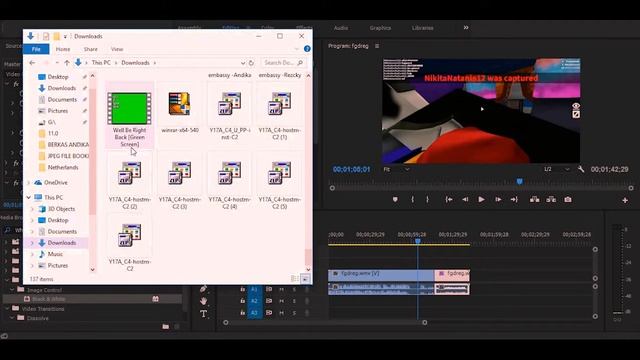Toggle sync lock on track A3
Viewport: 640px width, 360px height.
pos(269,313)
